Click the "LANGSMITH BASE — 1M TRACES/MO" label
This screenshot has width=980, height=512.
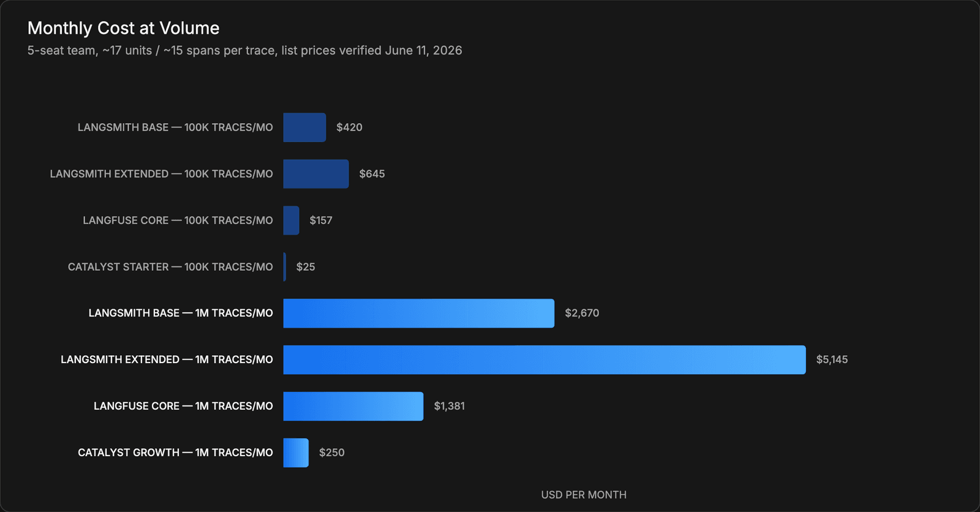pyautogui.click(x=181, y=313)
